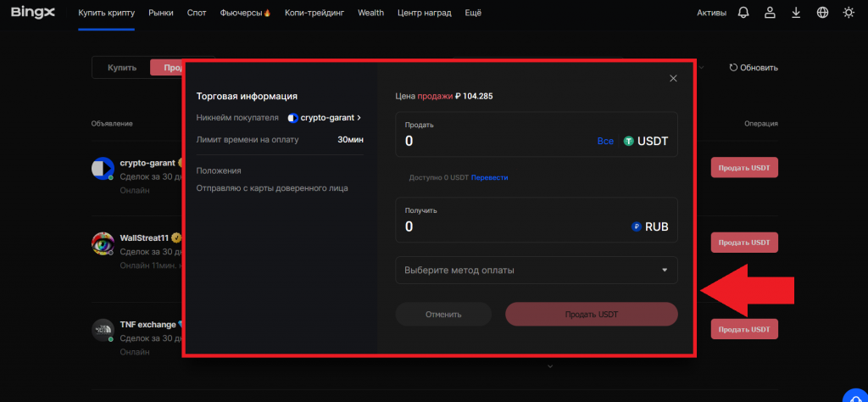
Task: Click the Перевести transfer link
Action: point(489,178)
